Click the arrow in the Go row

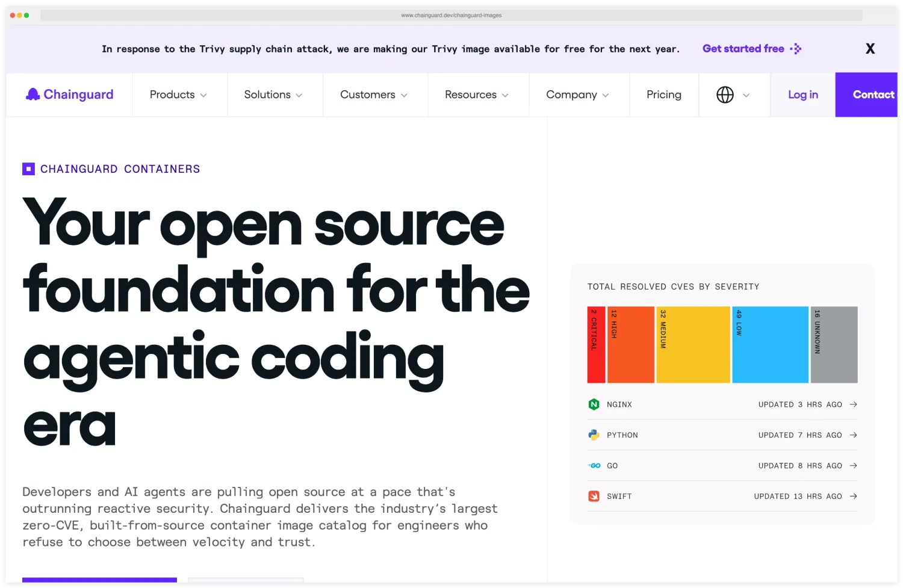[x=853, y=466]
